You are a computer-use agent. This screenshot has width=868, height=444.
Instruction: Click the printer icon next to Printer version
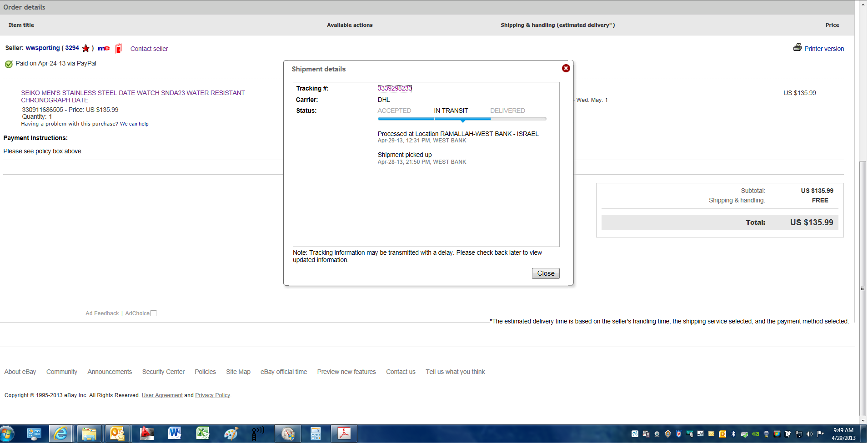[x=797, y=47]
